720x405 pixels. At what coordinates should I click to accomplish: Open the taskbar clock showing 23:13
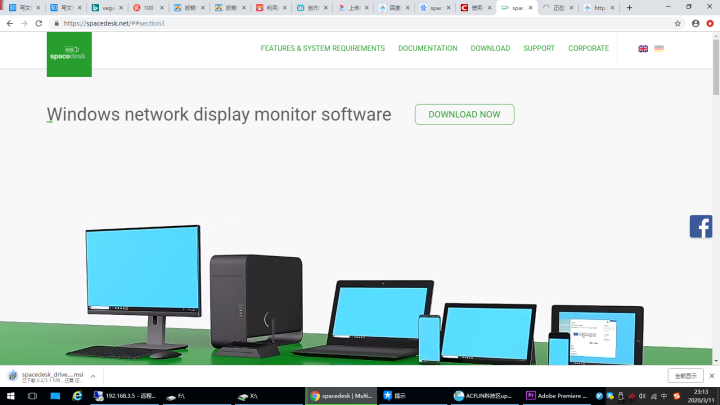click(701, 396)
